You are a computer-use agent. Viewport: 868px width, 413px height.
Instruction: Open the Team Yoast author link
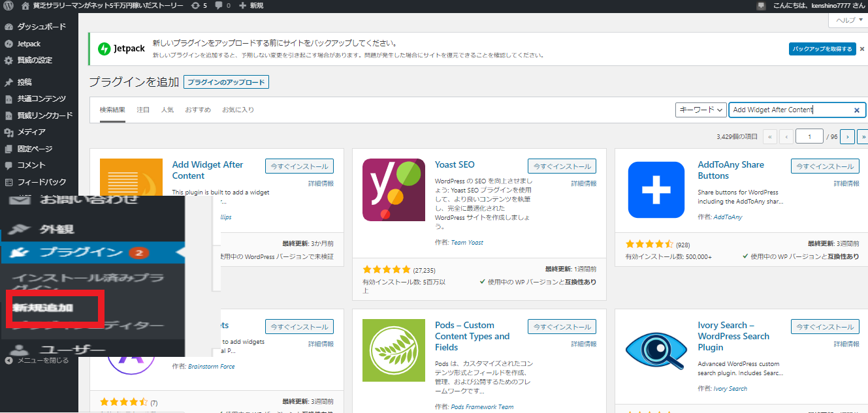click(467, 243)
